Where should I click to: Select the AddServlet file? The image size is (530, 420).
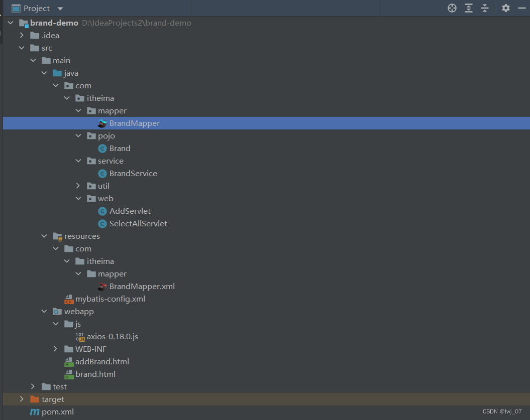[130, 211]
